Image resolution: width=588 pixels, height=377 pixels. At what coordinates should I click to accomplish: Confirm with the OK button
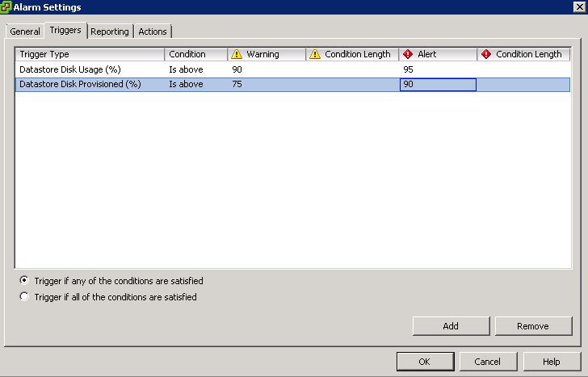(424, 362)
